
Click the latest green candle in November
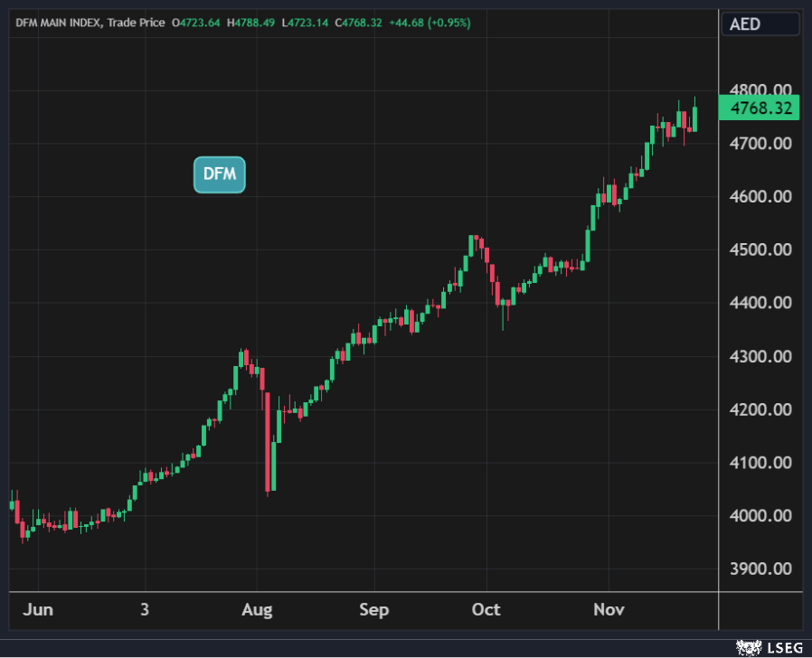point(694,119)
